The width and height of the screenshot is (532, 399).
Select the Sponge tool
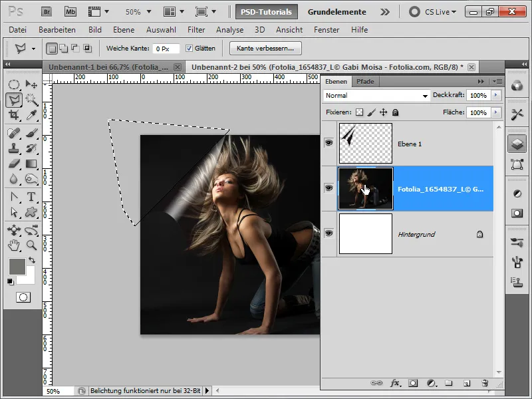pyautogui.click(x=31, y=179)
